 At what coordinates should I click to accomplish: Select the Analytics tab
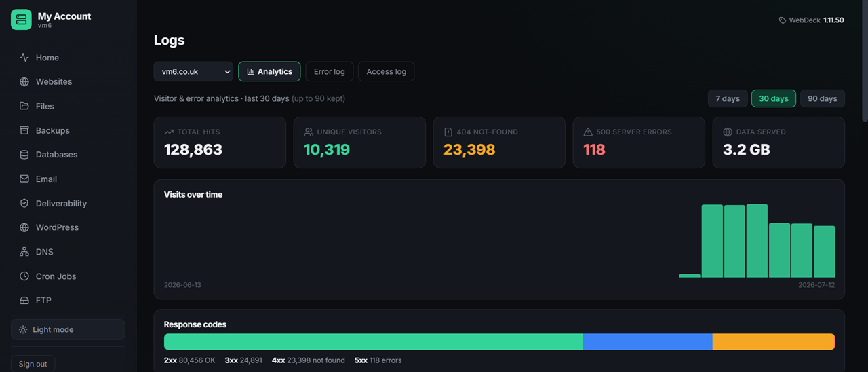[x=269, y=71]
